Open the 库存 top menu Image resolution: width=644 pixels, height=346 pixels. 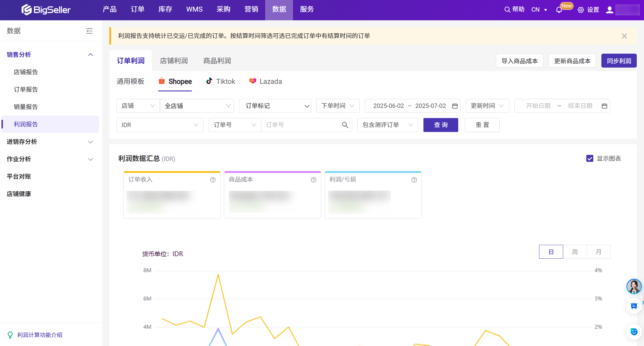[x=165, y=10]
